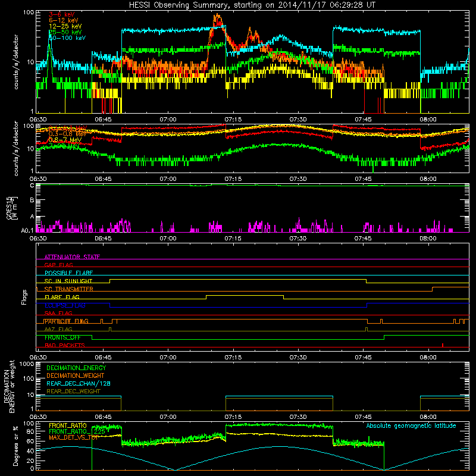Click the 07:00 time label under MeV panel
This screenshot has height=476, width=476.
point(168,179)
